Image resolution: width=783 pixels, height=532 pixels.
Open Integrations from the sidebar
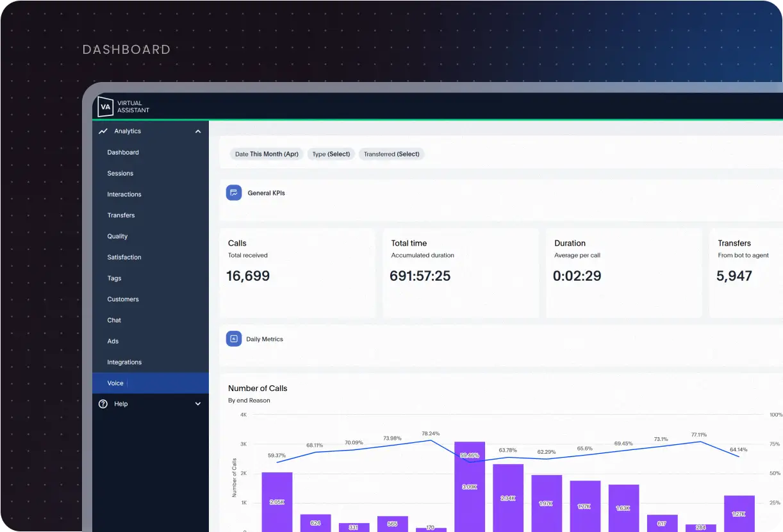124,362
